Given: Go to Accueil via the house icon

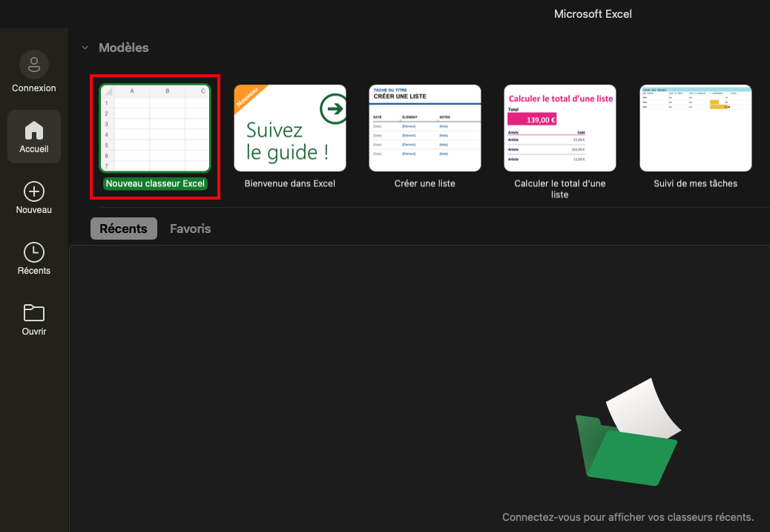Looking at the screenshot, I should click(34, 131).
